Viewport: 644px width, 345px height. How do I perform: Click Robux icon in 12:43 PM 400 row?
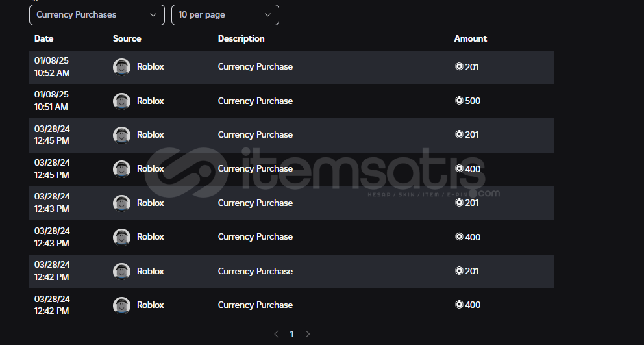(459, 236)
